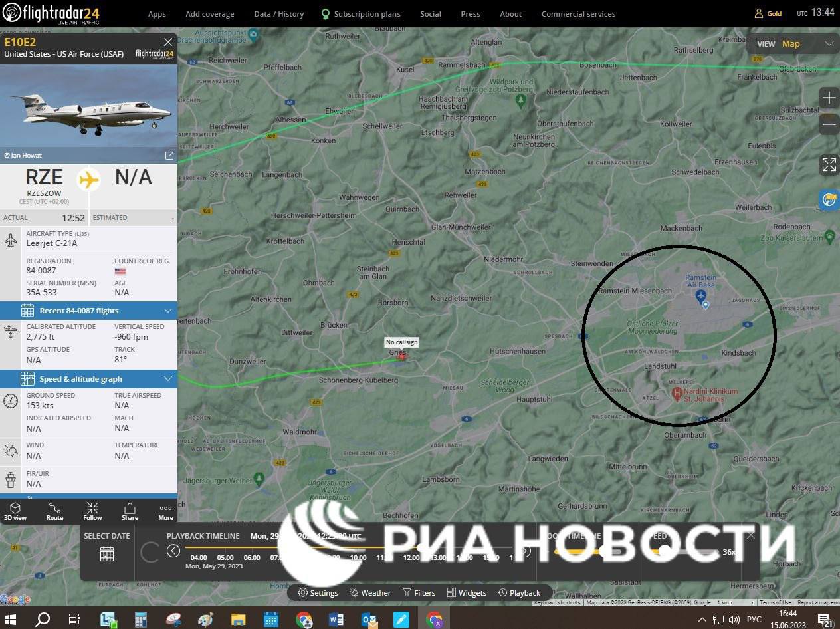Enter fullscreen map mode

click(x=829, y=164)
